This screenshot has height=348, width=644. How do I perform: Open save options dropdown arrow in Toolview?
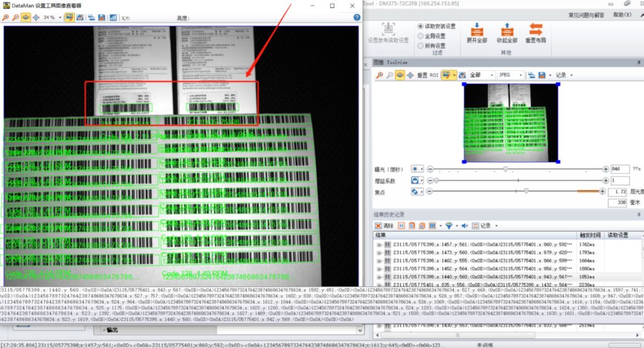[x=550, y=75]
